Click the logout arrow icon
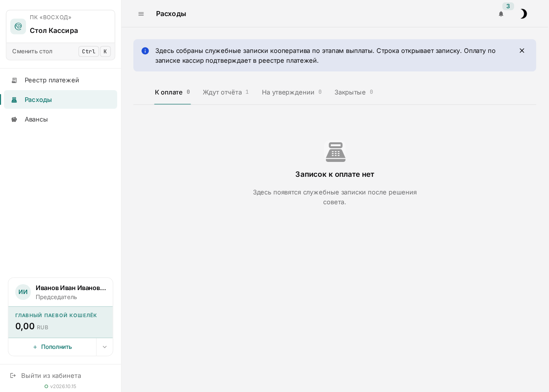The height and width of the screenshot is (392, 549). coord(13,376)
